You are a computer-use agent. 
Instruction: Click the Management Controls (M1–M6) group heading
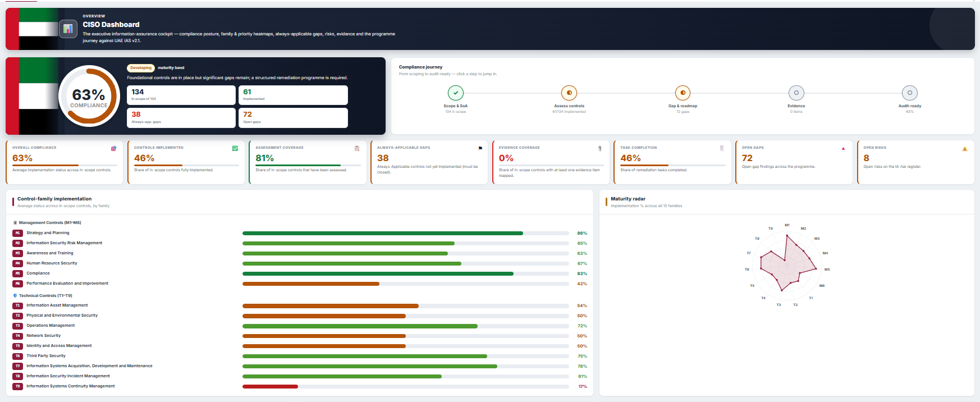tap(50, 223)
